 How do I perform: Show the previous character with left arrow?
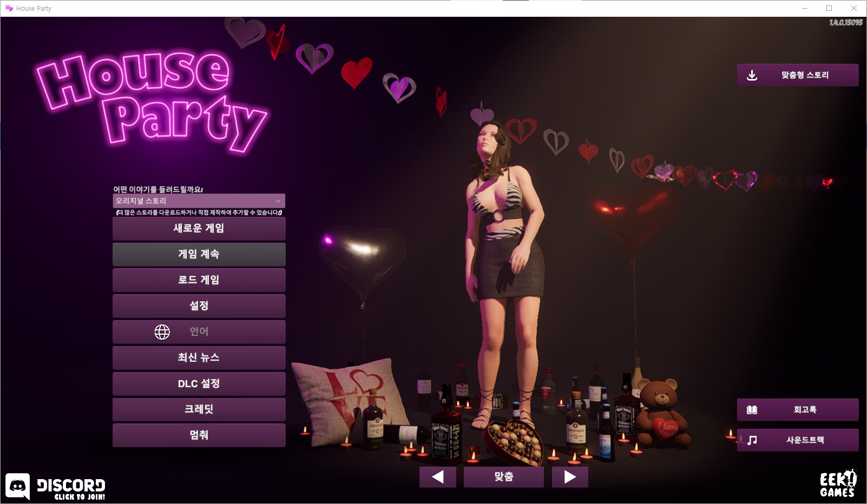click(x=438, y=477)
